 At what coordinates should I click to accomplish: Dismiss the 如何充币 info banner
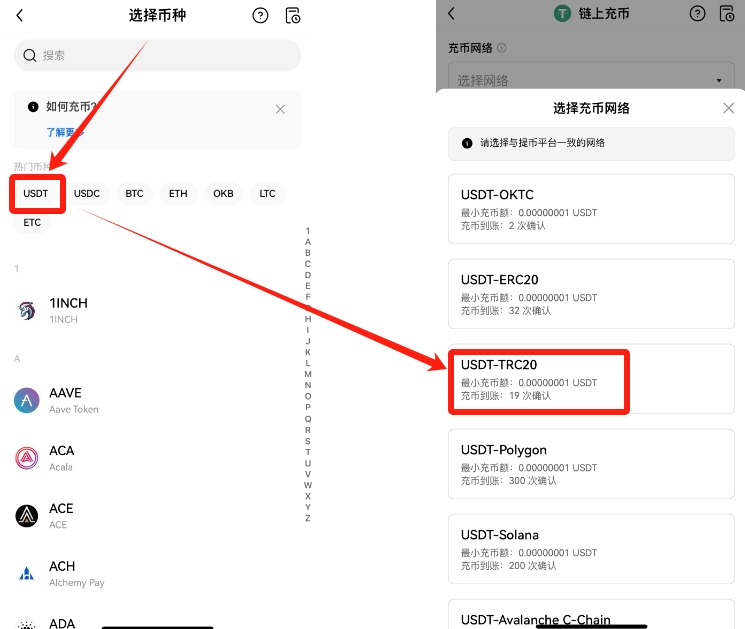click(x=280, y=109)
